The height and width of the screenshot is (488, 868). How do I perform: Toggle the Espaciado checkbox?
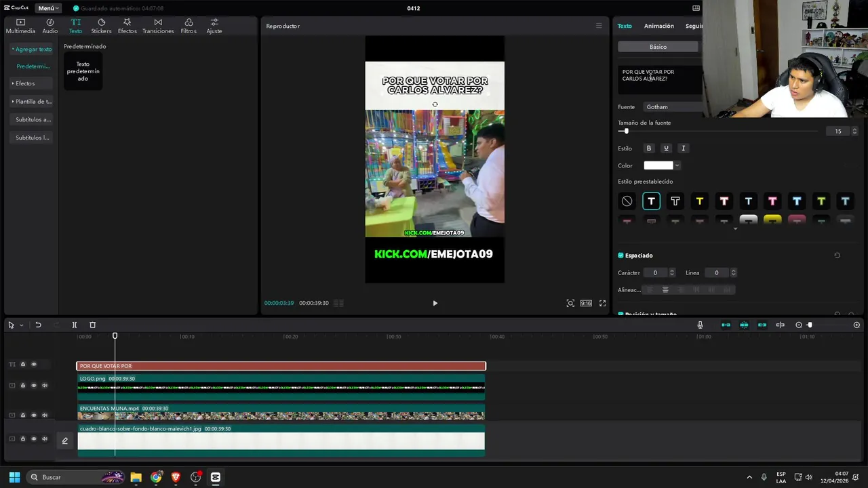620,256
